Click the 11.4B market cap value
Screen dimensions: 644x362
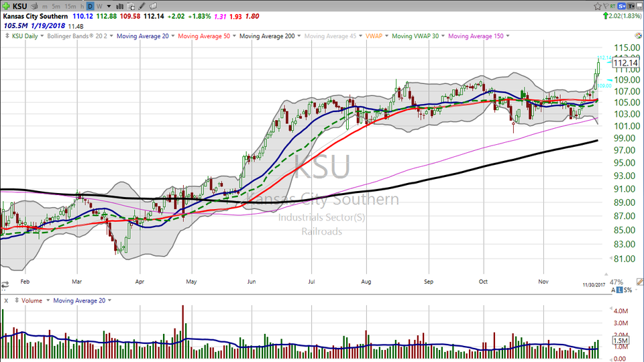pyautogui.click(x=76, y=26)
